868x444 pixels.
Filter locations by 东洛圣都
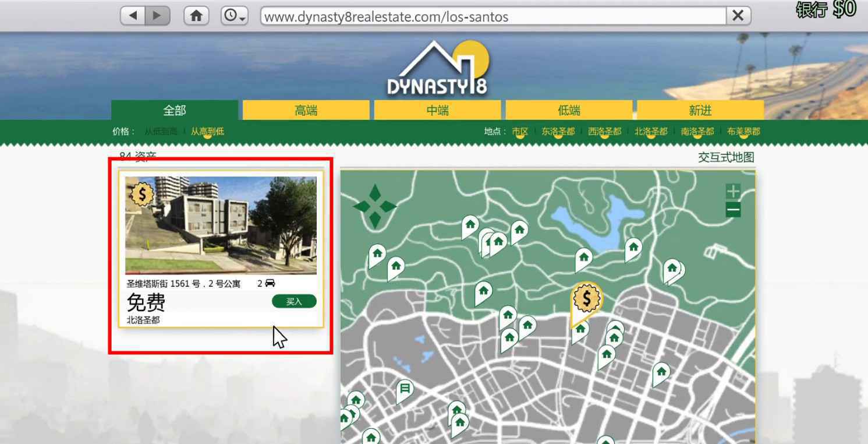tap(558, 132)
